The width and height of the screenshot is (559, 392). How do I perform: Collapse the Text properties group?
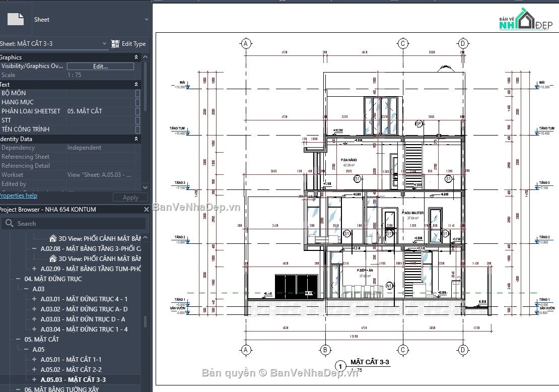(x=136, y=85)
